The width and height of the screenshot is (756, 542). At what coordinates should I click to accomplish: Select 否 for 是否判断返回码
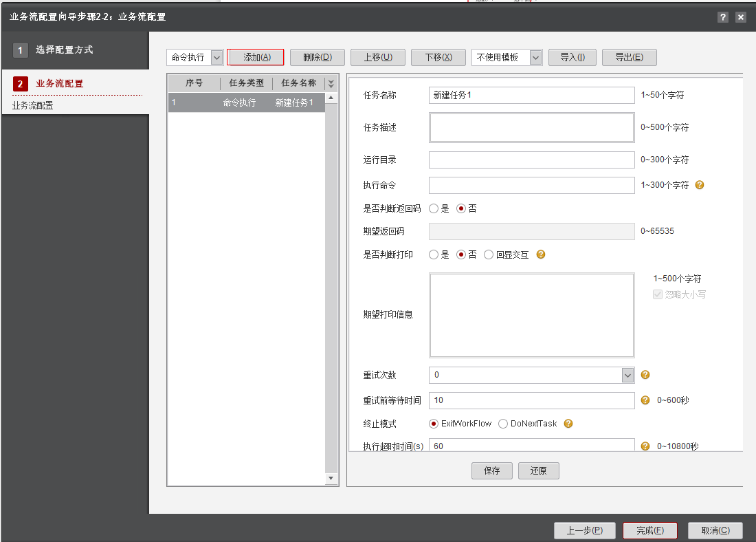461,208
